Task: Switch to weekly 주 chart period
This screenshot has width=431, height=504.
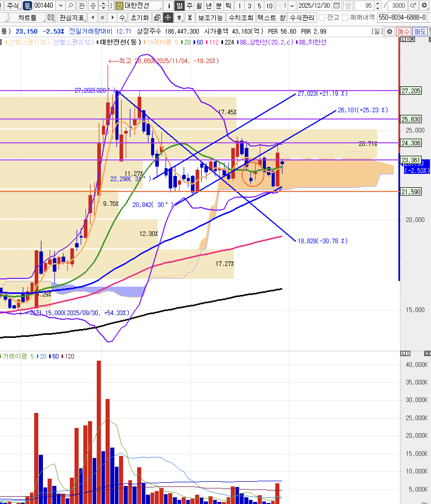Action: (189, 5)
